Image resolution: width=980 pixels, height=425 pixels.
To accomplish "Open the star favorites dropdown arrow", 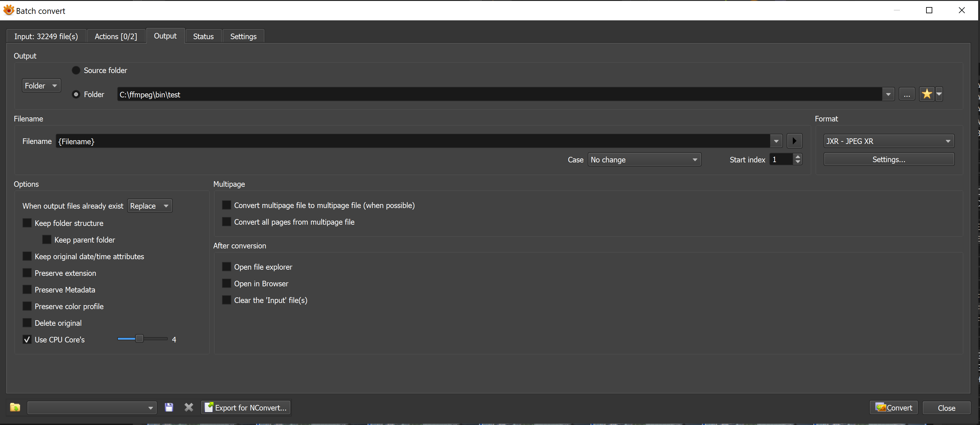I will click(x=939, y=94).
